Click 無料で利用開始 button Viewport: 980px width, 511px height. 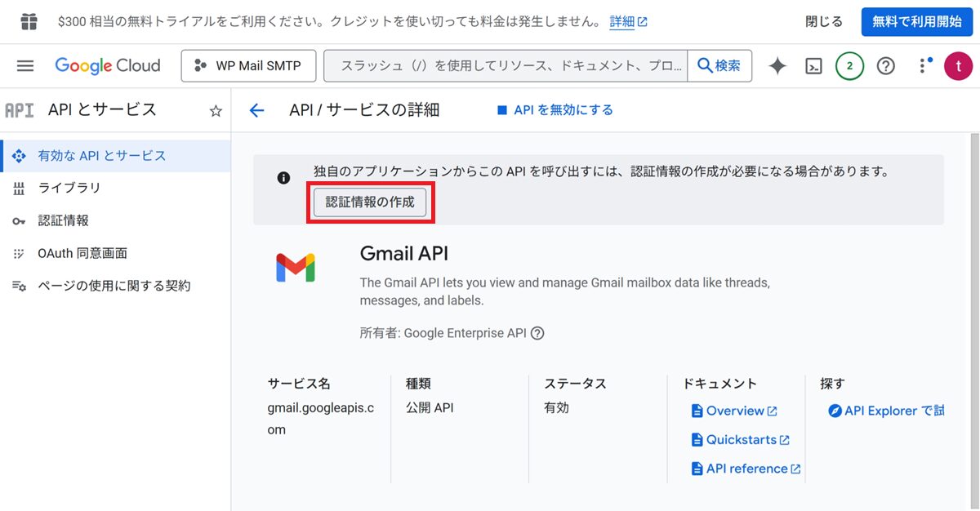pos(916,22)
